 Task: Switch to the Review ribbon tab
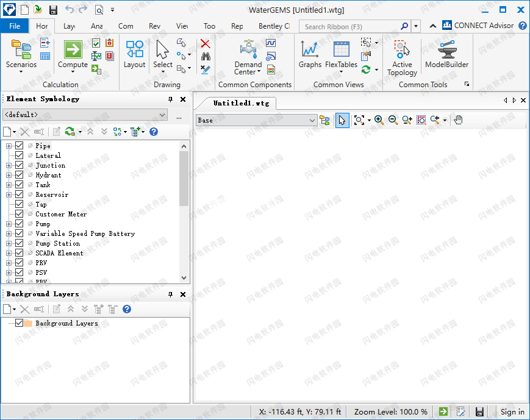point(154,26)
